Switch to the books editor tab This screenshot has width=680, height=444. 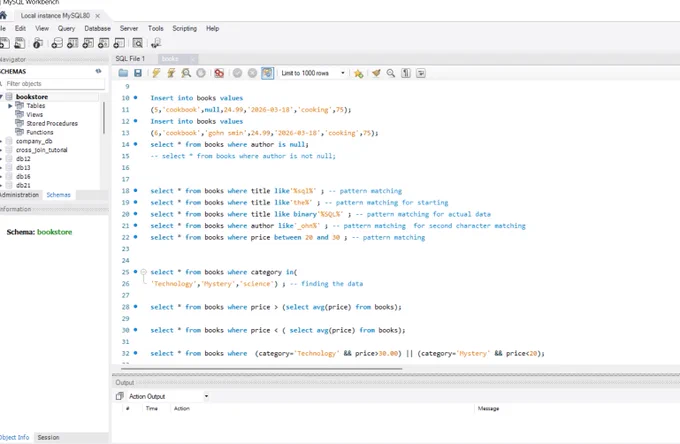click(170, 59)
